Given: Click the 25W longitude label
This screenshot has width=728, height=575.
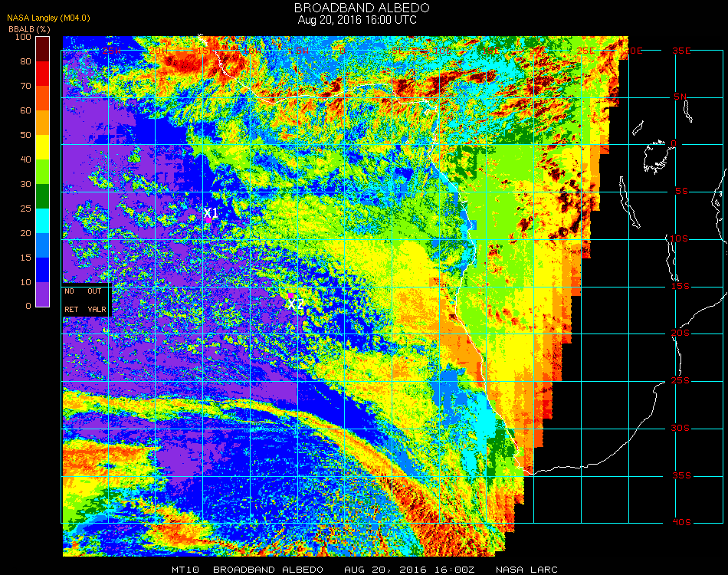Looking at the screenshot, I should tap(112, 51).
